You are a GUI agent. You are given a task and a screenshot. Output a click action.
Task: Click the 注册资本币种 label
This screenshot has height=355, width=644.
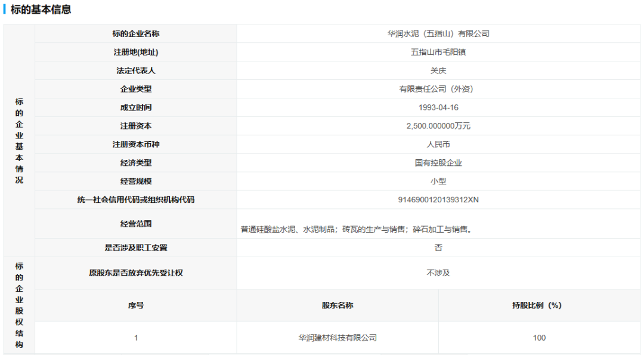coord(136,144)
